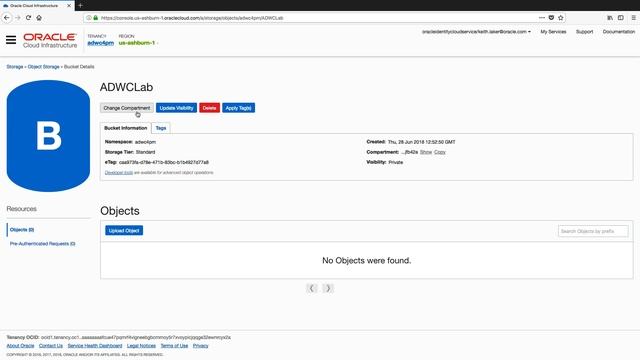The width and height of the screenshot is (640, 360).
Task: Click the No Objects were found message
Action: [367, 260]
